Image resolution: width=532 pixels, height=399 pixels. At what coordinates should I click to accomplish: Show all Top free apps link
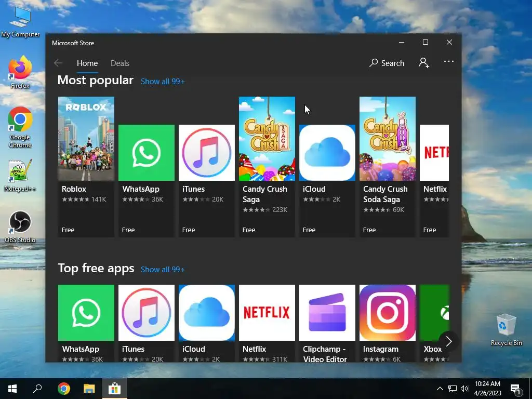[163, 270]
